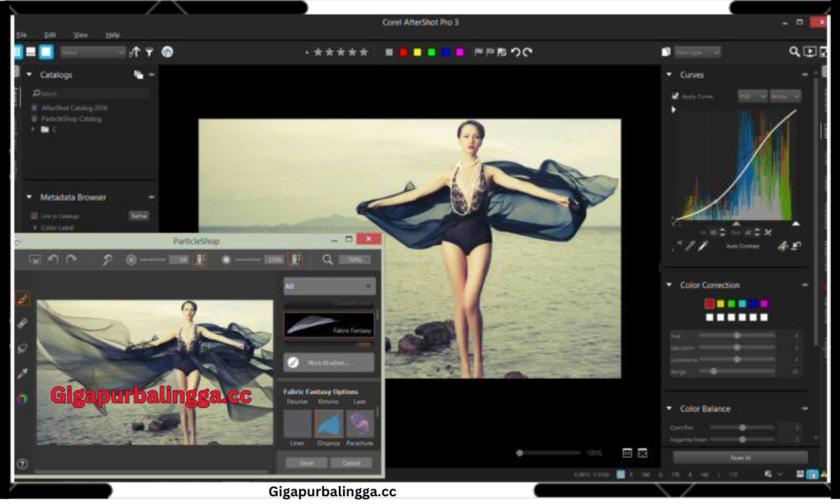Toggle pen pressure for opacity

[295, 260]
